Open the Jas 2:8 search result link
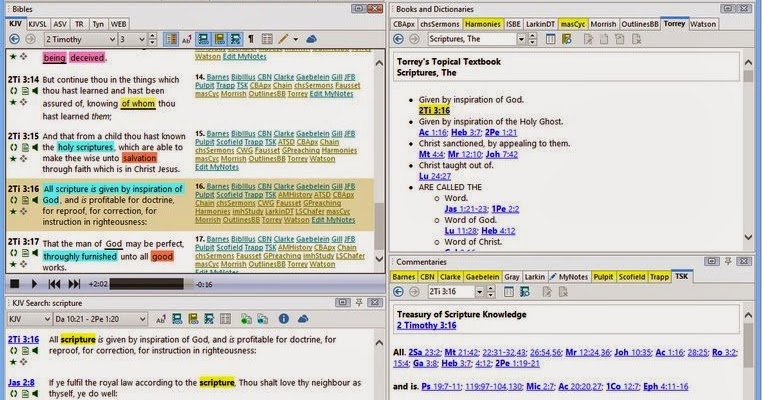This screenshot has width=762, height=400. [x=21, y=383]
